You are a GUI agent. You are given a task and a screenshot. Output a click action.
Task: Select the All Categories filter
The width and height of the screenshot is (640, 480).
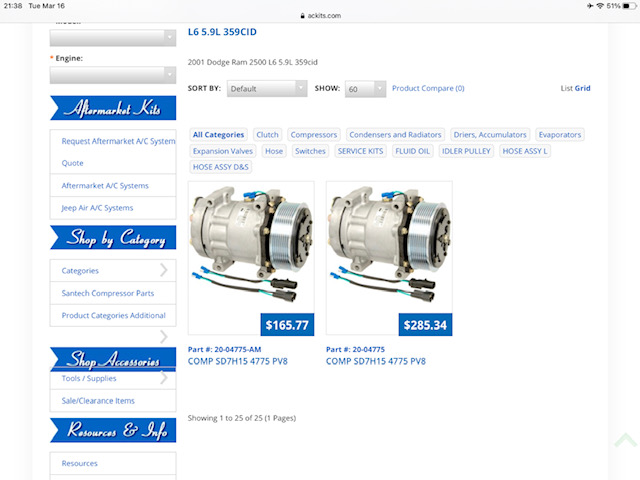218,135
